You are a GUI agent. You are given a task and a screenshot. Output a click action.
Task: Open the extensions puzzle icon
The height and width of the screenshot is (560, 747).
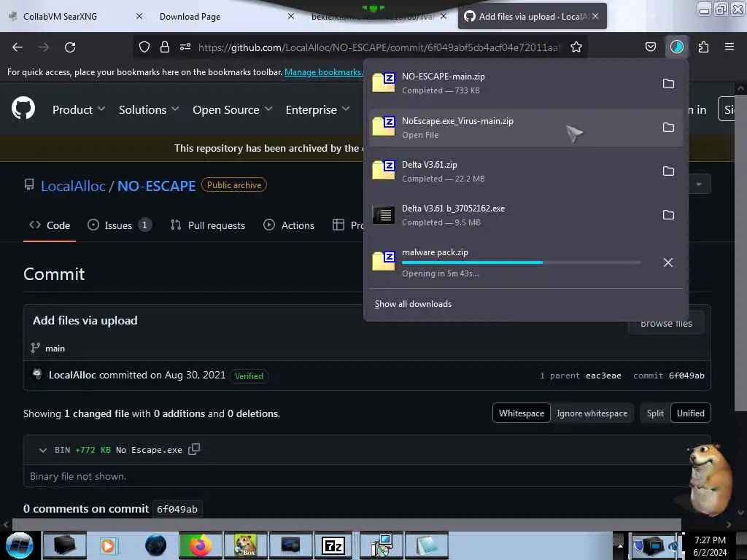click(703, 47)
